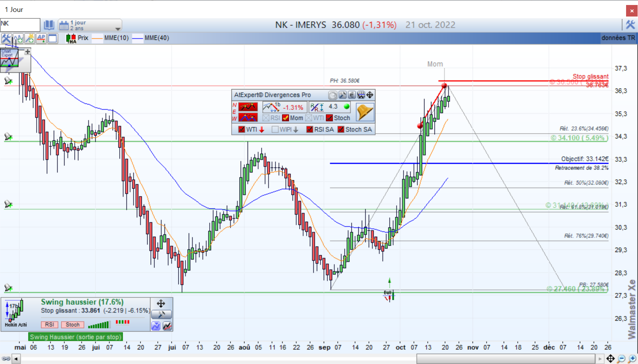Viewport: 638px width, 364px height.
Task: Click the 1b -1.31% variation box
Action: [x=284, y=107]
